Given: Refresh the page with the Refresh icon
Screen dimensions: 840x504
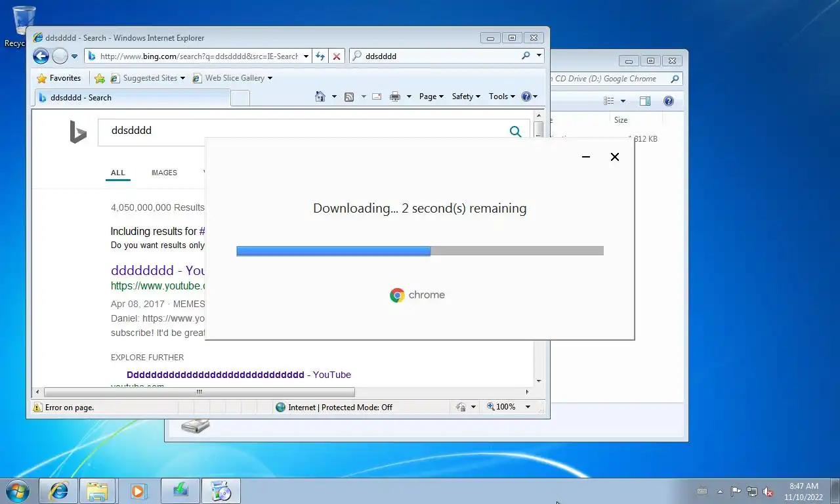Looking at the screenshot, I should (320, 56).
